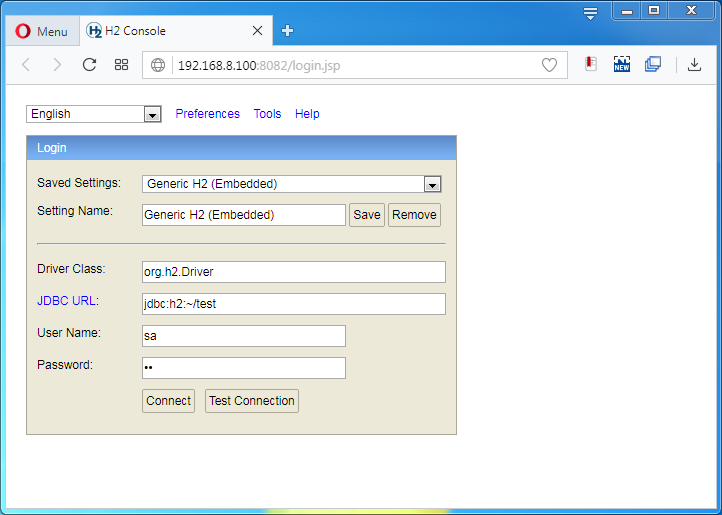Maximize the Opera window
Viewport: 722px width, 515px height.
[654, 11]
